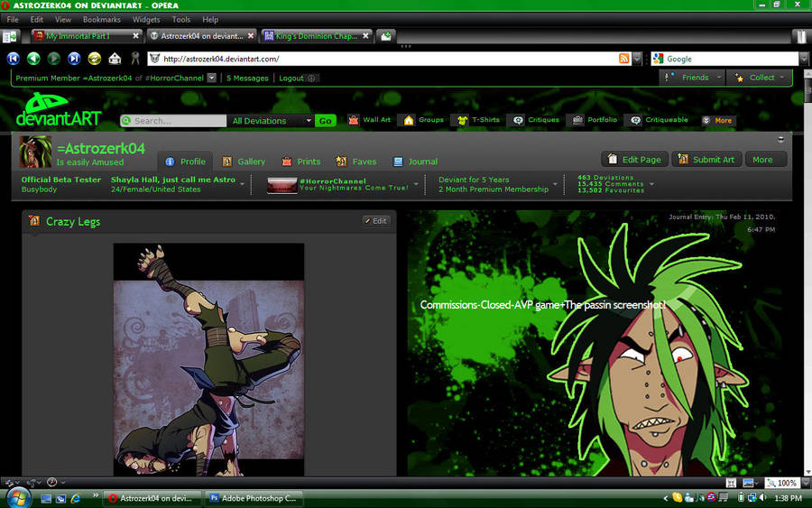Click the Edit button on Crazy Legs
812x508 pixels.
point(376,220)
